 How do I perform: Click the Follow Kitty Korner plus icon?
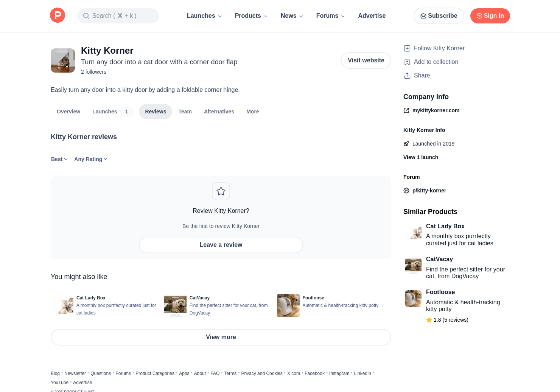[407, 48]
